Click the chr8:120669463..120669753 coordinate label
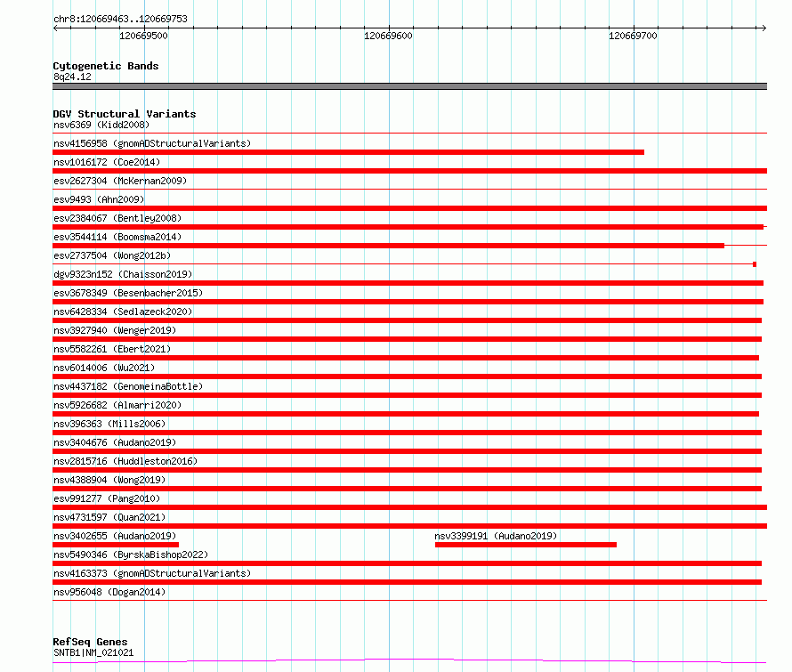 [120, 19]
